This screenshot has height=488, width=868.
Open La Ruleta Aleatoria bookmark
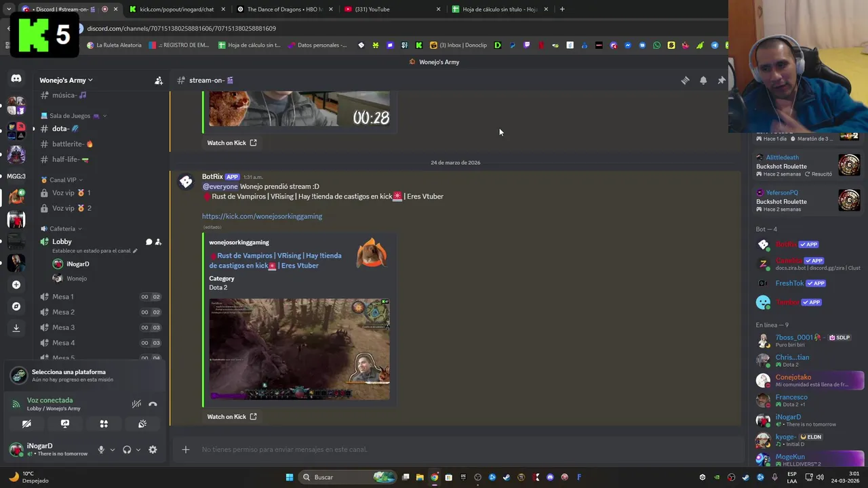(x=115, y=45)
